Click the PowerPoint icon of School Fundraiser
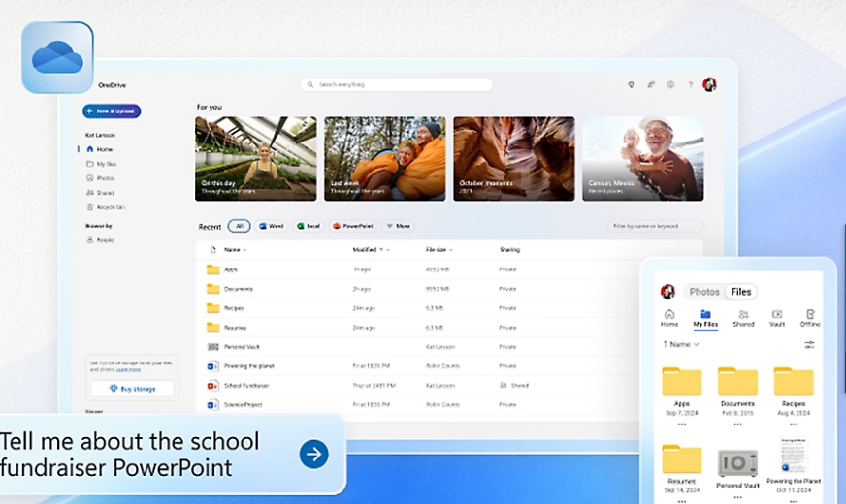This screenshot has width=846, height=504. coord(212,386)
